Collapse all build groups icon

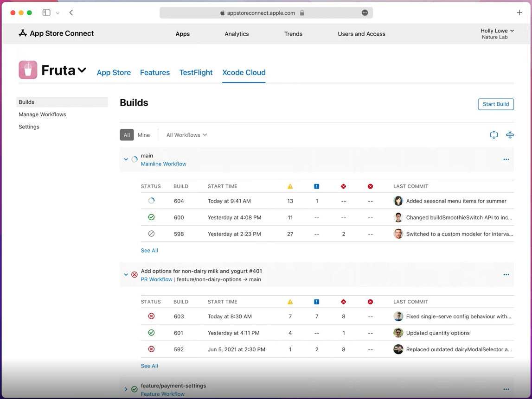(510, 134)
